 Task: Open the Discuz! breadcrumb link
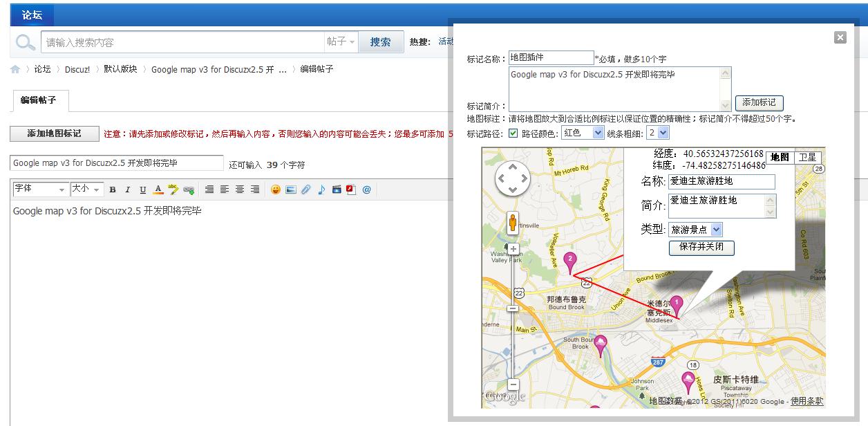pos(77,69)
